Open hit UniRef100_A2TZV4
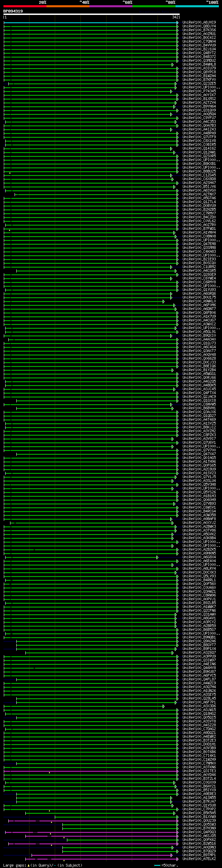Viewport: 222px width, 868px height. [x=199, y=103]
